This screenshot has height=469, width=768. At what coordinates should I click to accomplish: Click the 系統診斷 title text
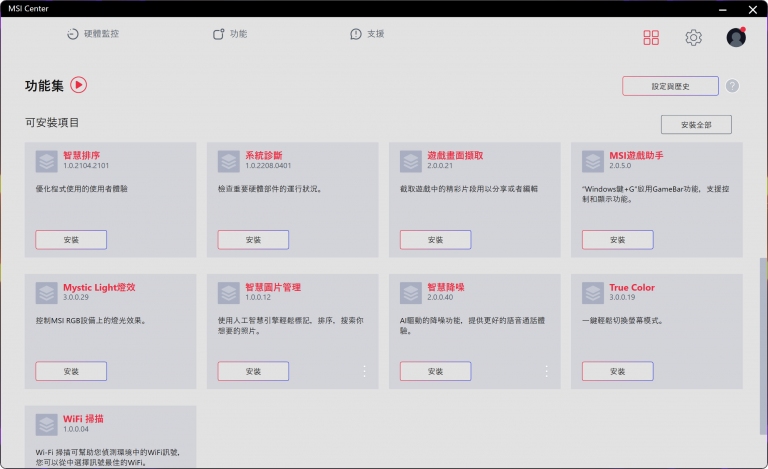coord(264,155)
